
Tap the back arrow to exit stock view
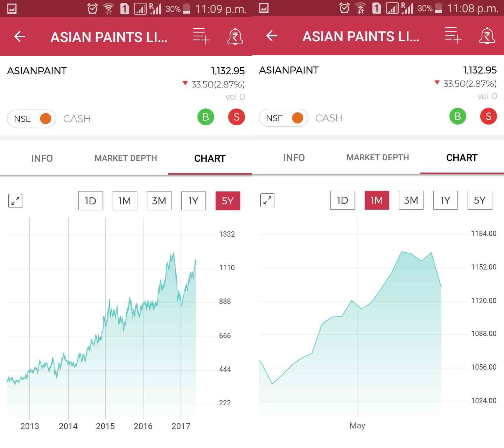20,36
